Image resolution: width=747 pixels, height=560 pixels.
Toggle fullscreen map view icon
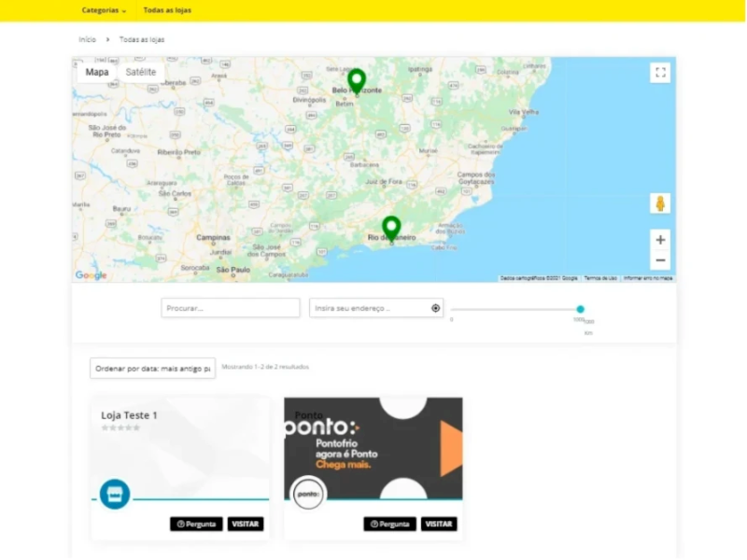pos(660,73)
